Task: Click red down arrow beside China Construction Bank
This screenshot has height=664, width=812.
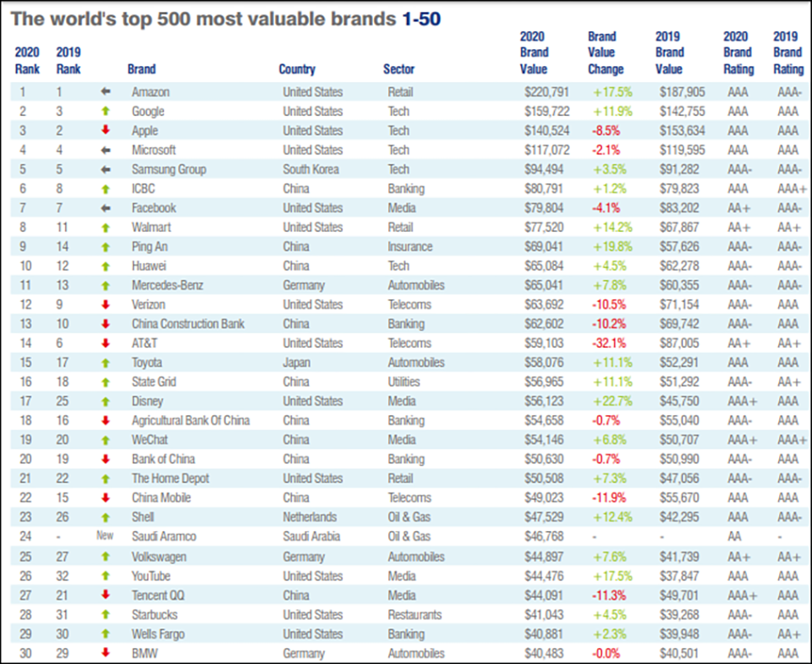Action: click(x=106, y=324)
